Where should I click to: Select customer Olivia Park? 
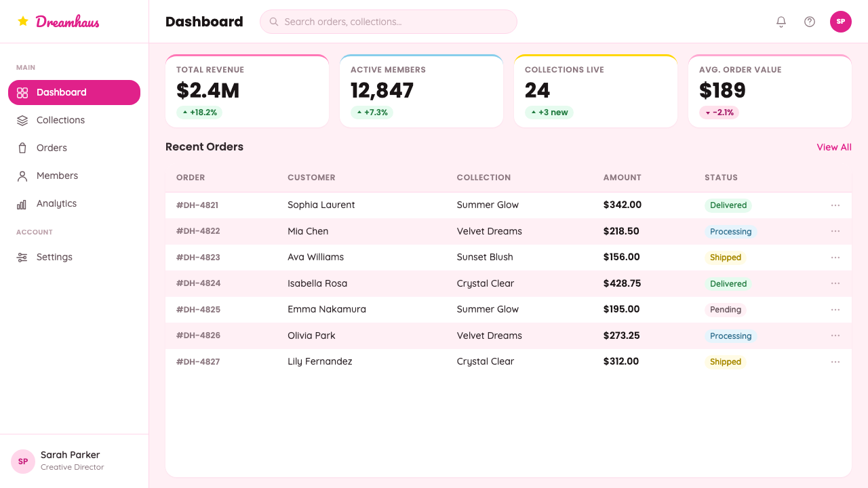(x=311, y=335)
